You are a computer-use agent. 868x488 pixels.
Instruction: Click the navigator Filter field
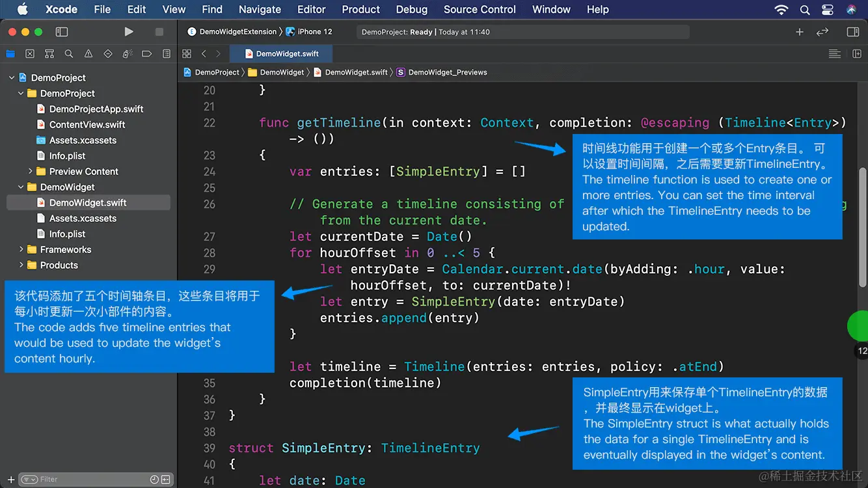(95, 480)
